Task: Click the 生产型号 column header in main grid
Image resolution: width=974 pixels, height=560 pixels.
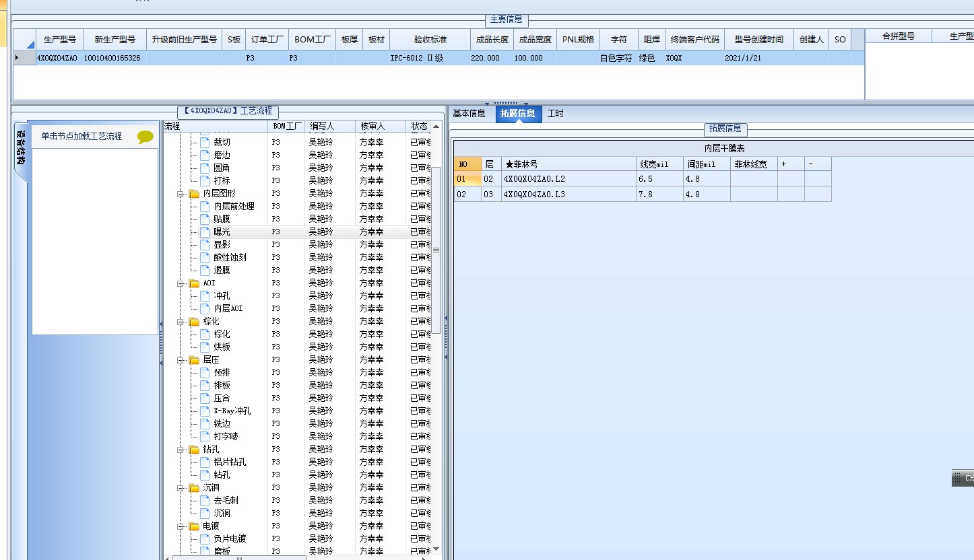Action: [60, 40]
